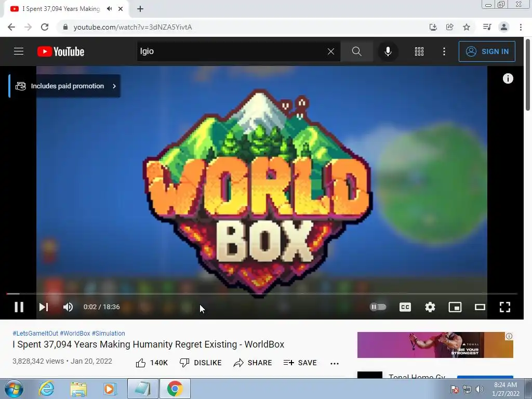Viewport: 532px width, 399px height.
Task: Go back in browser
Action: pyautogui.click(x=11, y=27)
